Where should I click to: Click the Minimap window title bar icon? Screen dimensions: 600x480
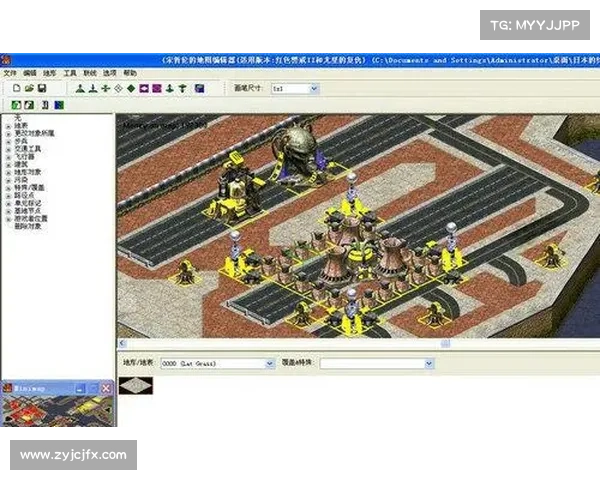(7, 389)
